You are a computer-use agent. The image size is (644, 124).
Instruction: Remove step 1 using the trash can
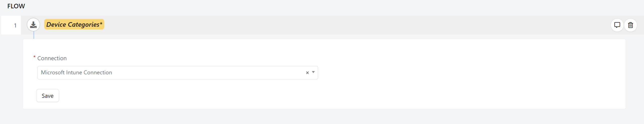click(x=630, y=25)
